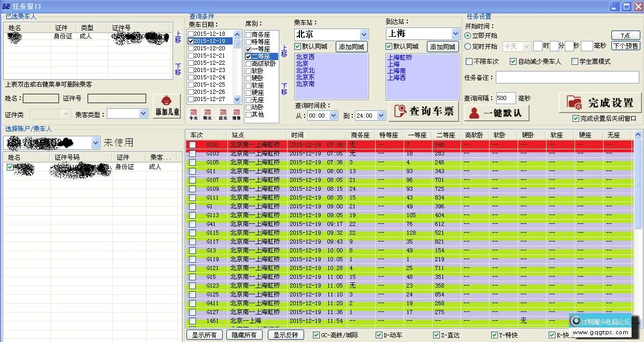Open the 乘客类型 passenger type dropdown
This screenshot has height=342, width=644.
143,113
